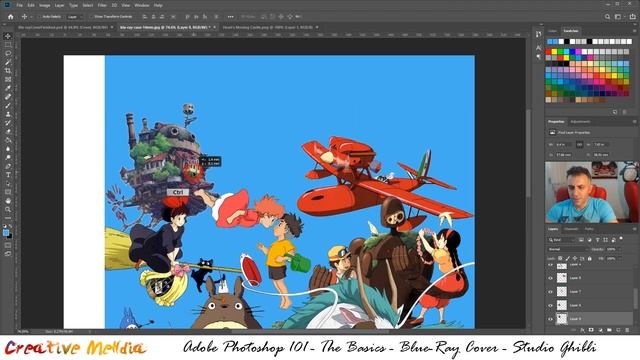Select the Path Selection tool
Screen dimensions: 640x360
[8, 184]
